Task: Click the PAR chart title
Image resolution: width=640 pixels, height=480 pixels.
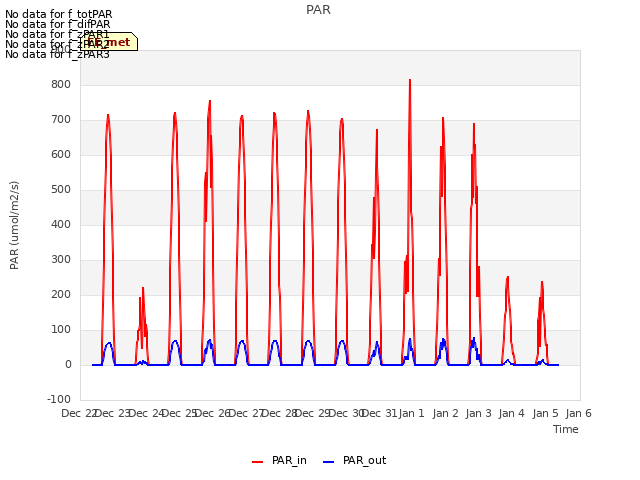Action: (x=318, y=10)
